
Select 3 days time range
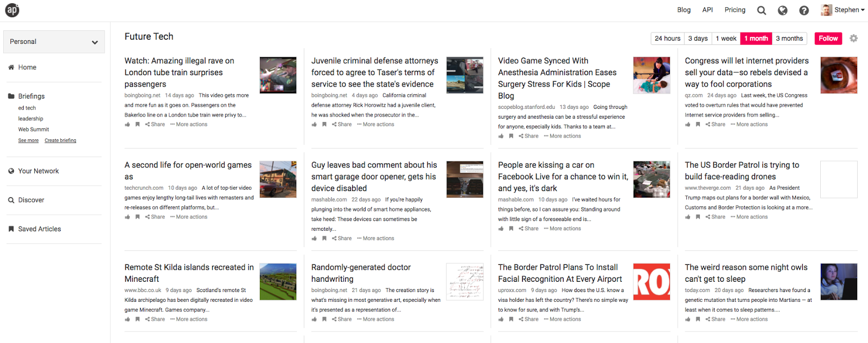click(698, 38)
